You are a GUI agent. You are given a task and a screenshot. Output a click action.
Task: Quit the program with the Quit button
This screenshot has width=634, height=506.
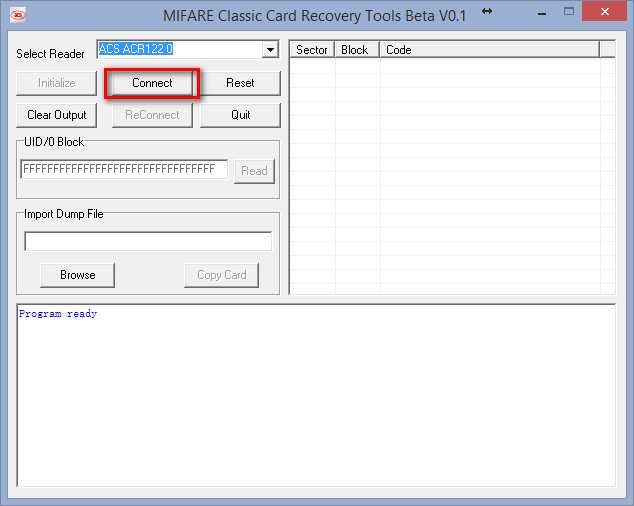pyautogui.click(x=240, y=115)
